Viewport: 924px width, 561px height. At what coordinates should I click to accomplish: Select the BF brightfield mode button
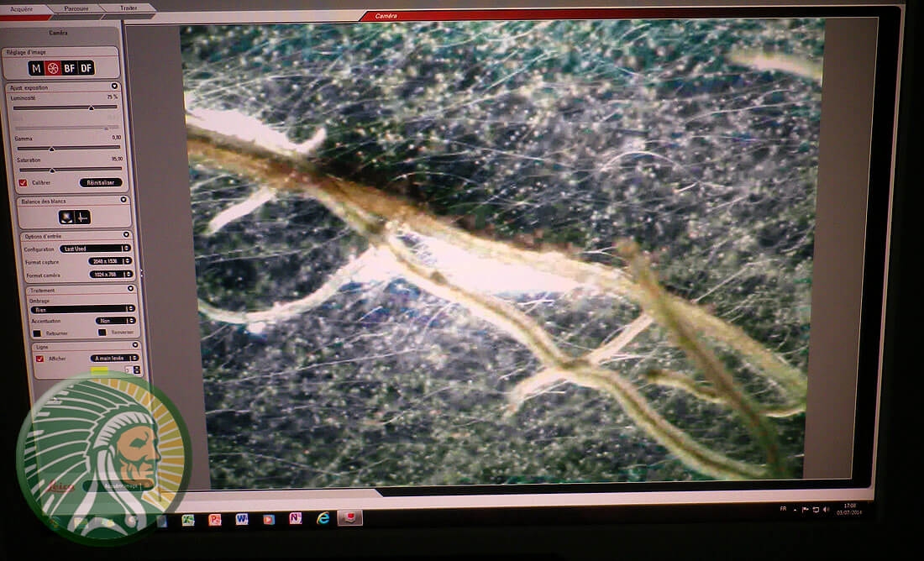coord(70,68)
